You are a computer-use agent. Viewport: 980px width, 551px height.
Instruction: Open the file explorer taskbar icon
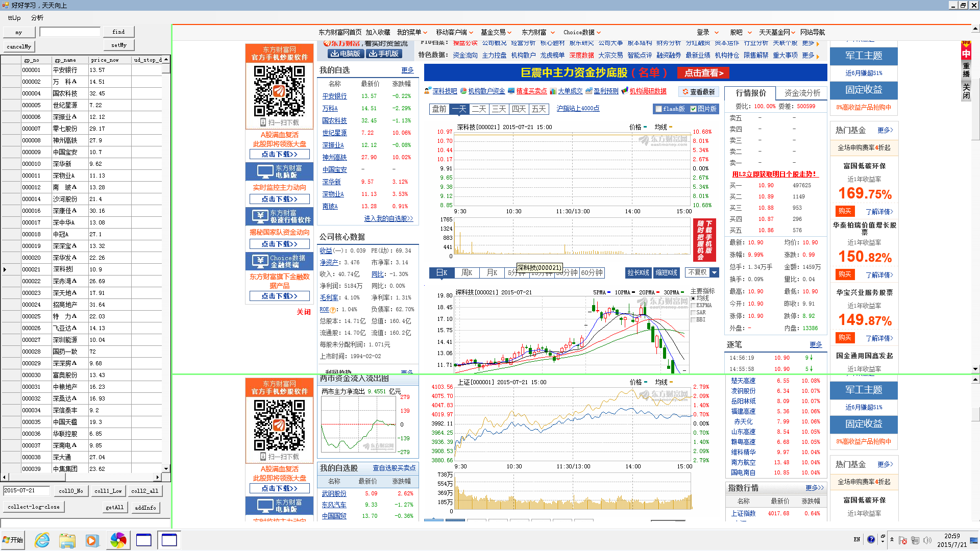coord(67,540)
